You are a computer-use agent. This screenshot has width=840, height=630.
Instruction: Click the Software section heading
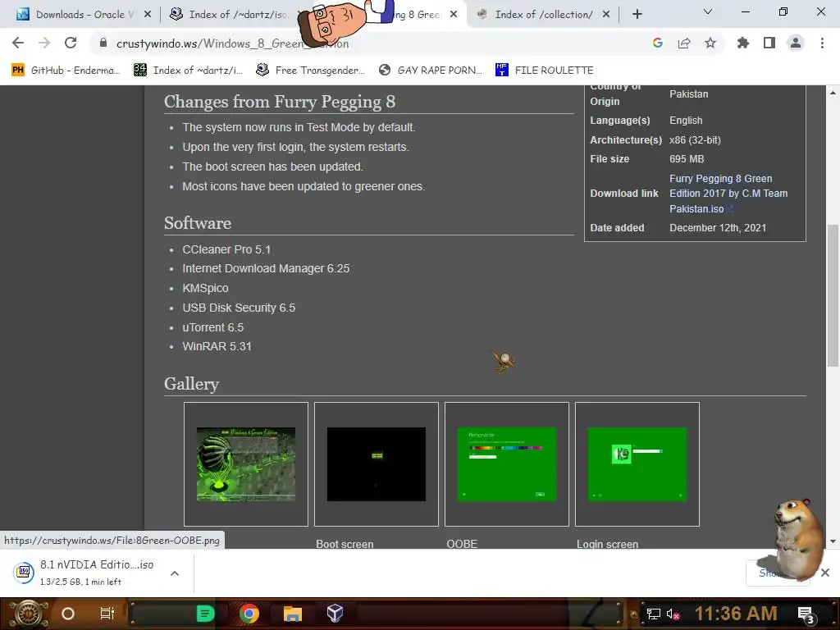(198, 223)
